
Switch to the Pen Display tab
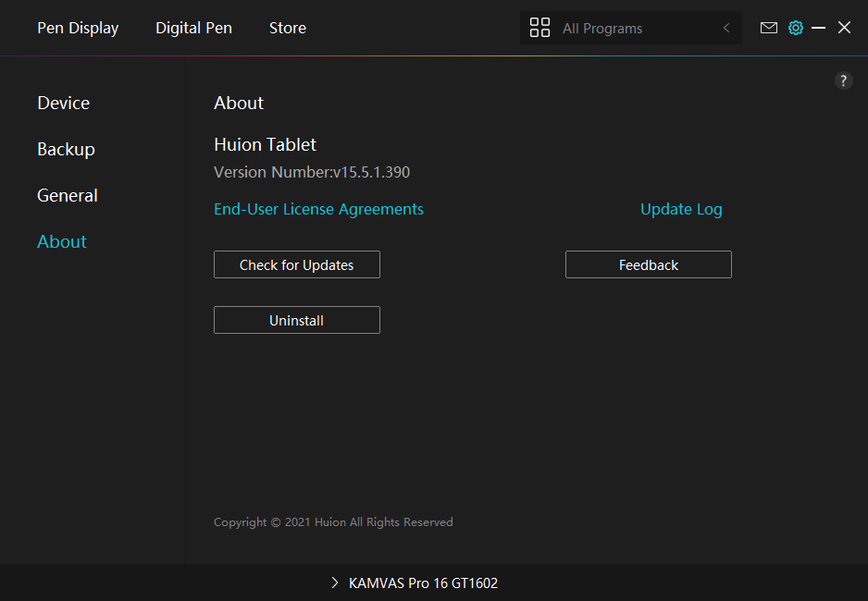click(x=78, y=28)
